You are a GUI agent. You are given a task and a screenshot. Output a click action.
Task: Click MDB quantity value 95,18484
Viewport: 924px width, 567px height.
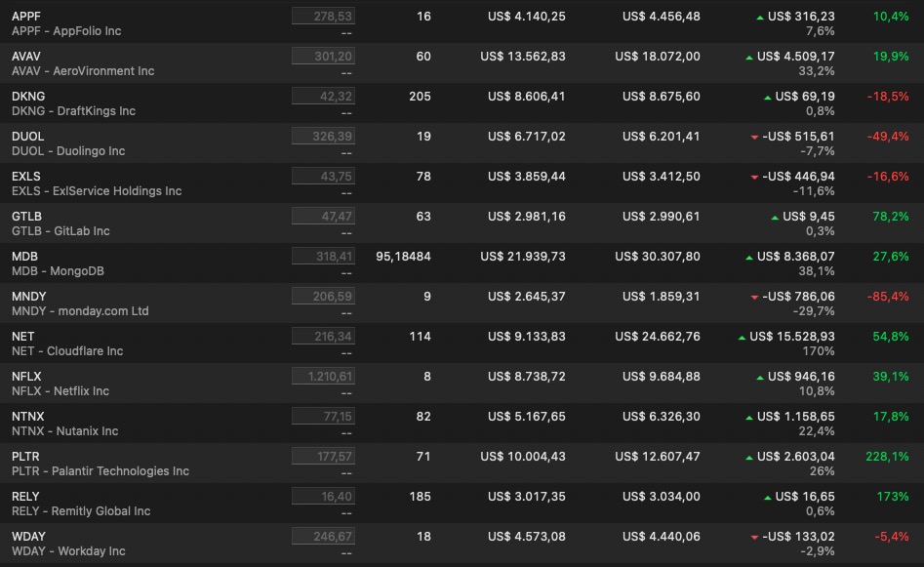(x=403, y=257)
